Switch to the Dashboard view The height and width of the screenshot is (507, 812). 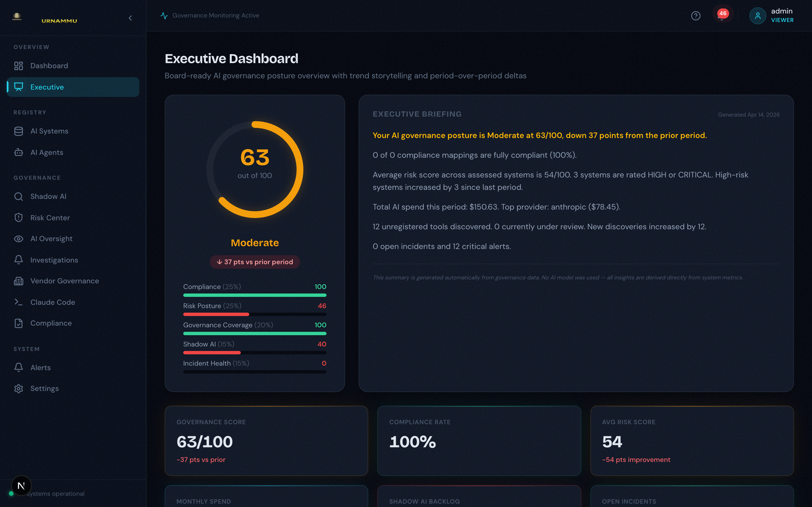tap(49, 65)
